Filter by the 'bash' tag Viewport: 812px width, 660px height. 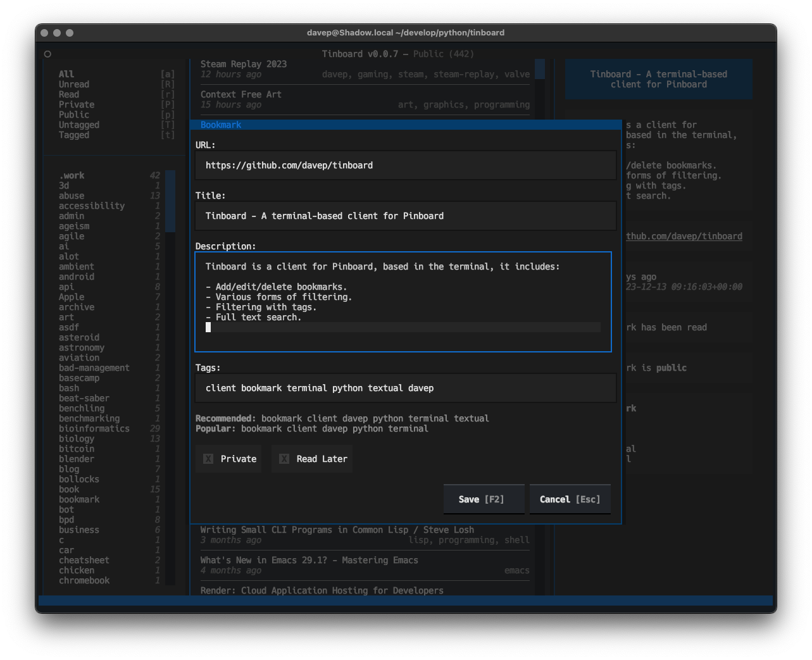(109, 388)
